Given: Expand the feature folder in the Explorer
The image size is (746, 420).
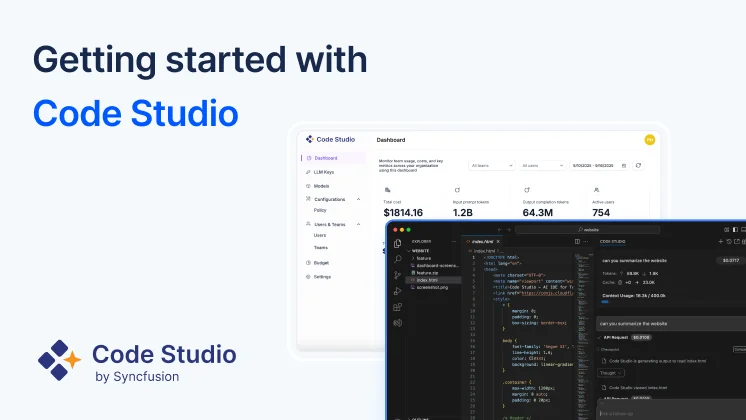Looking at the screenshot, I should click(x=423, y=258).
